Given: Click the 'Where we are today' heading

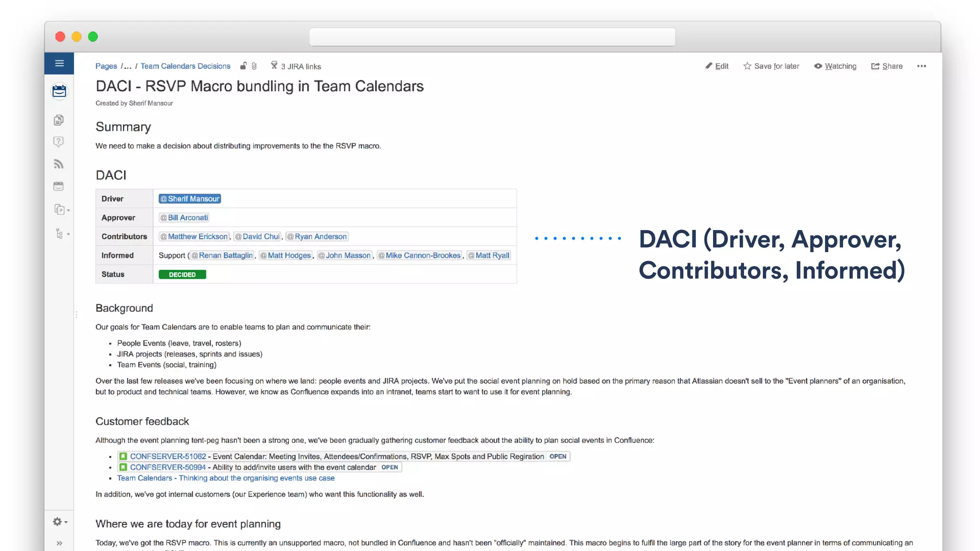Looking at the screenshot, I should pyautogui.click(x=188, y=524).
